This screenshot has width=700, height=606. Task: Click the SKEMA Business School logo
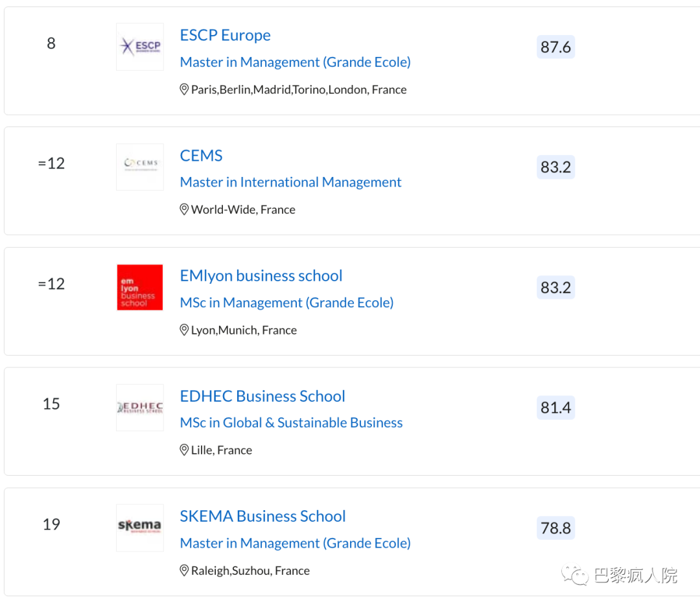(140, 528)
